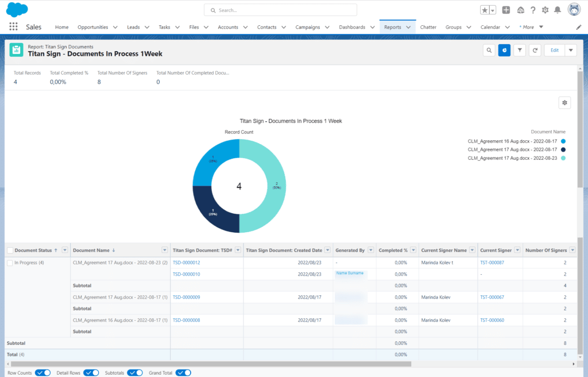588x377 pixels.
Task: Switch to the Chatter tab
Action: [428, 27]
